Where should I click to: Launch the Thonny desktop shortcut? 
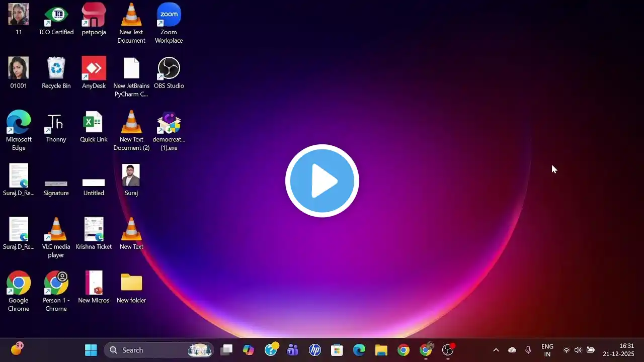[x=56, y=127]
